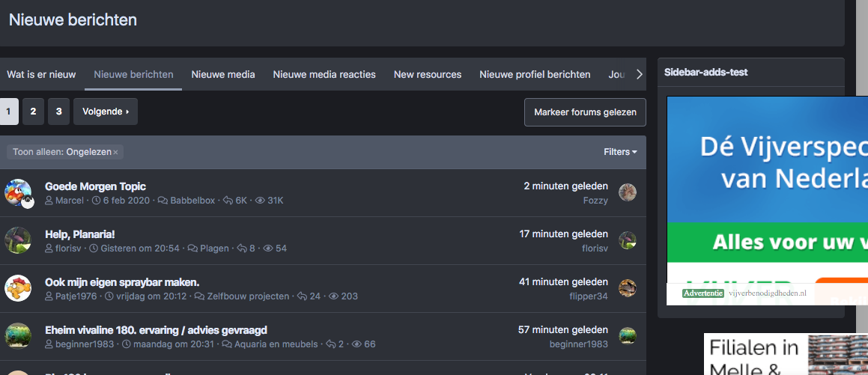The width and height of the screenshot is (868, 375).
Task: Click Fozzy's small last-poster avatar
Action: (627, 192)
